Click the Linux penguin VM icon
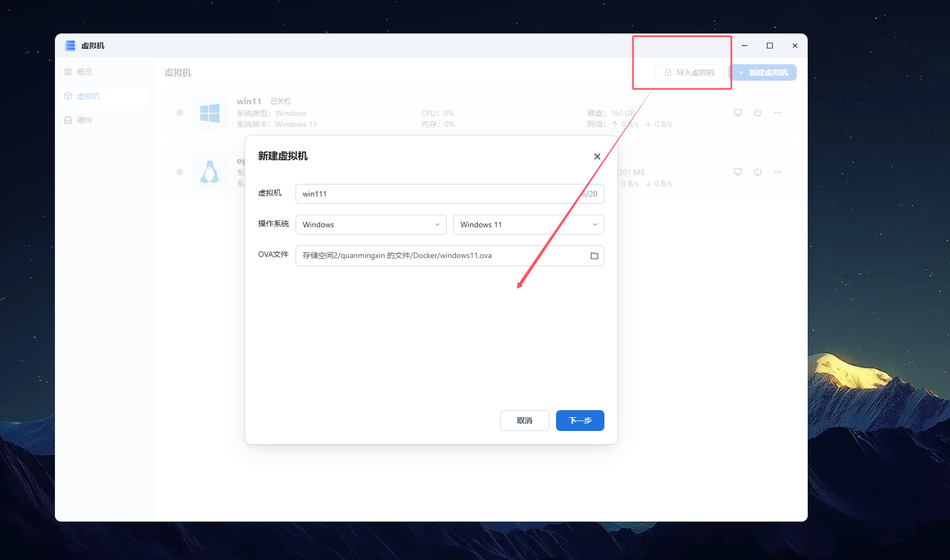This screenshot has height=560, width=950. pos(210,172)
